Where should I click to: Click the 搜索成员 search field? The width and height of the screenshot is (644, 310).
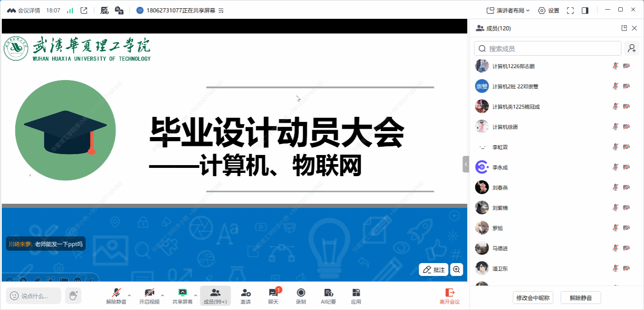[x=547, y=48]
